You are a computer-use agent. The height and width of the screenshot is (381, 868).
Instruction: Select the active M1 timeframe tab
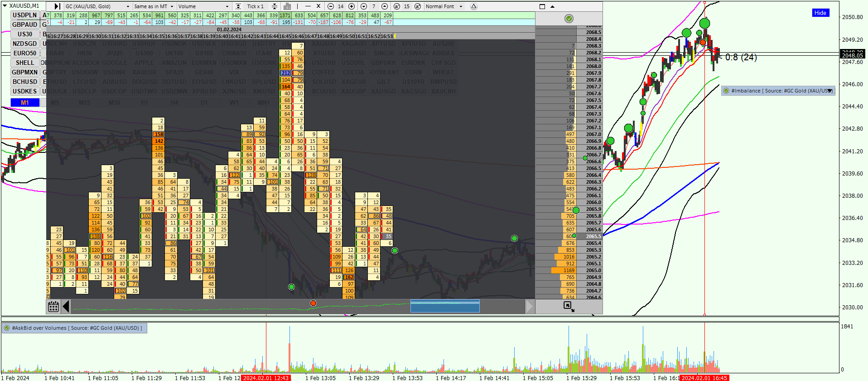pyautogui.click(x=25, y=103)
